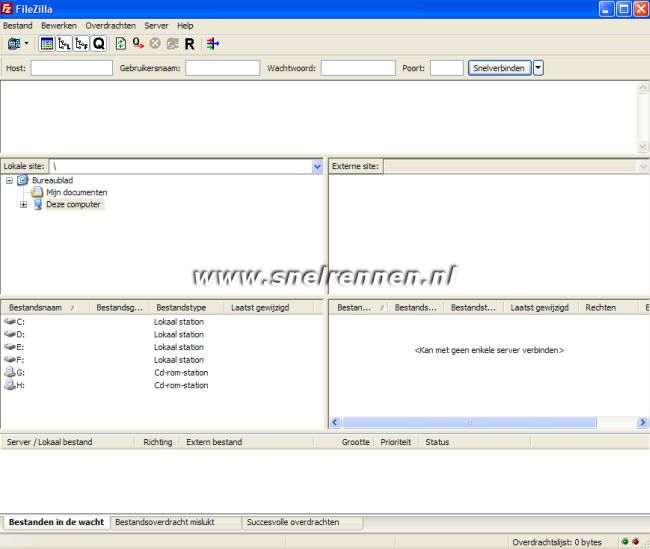Image resolution: width=650 pixels, height=549 pixels.
Task: Select Deze computer in the local tree
Action: point(73,204)
